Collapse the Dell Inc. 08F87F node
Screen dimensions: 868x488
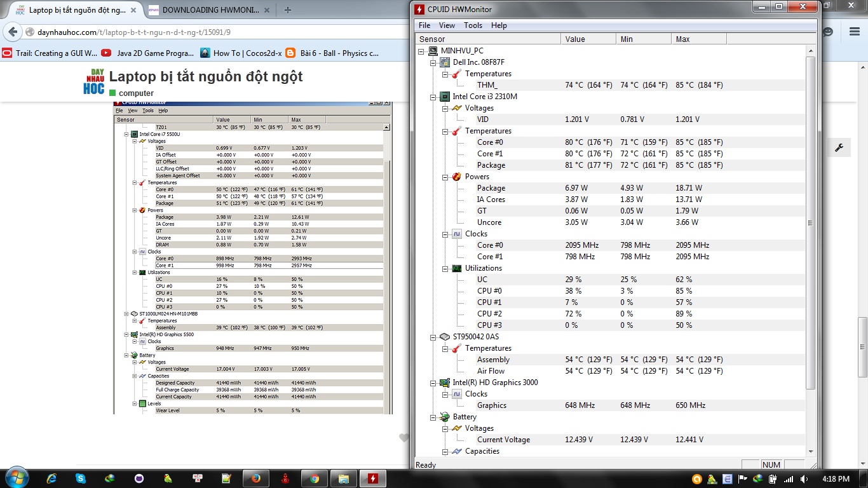point(433,62)
